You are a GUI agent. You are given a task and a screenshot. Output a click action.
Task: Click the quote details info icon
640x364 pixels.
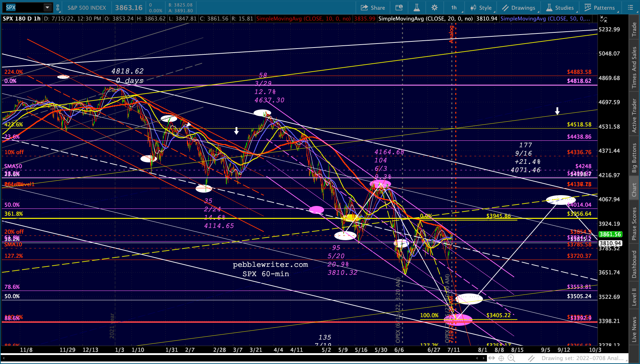click(399, 8)
